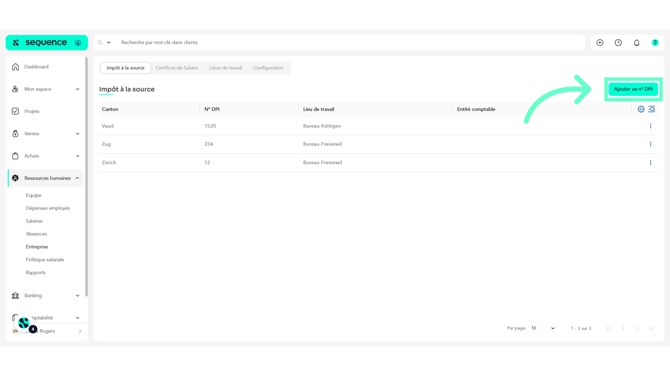The height and width of the screenshot is (376, 670).
Task: Focus the keyword search field
Action: pos(350,42)
